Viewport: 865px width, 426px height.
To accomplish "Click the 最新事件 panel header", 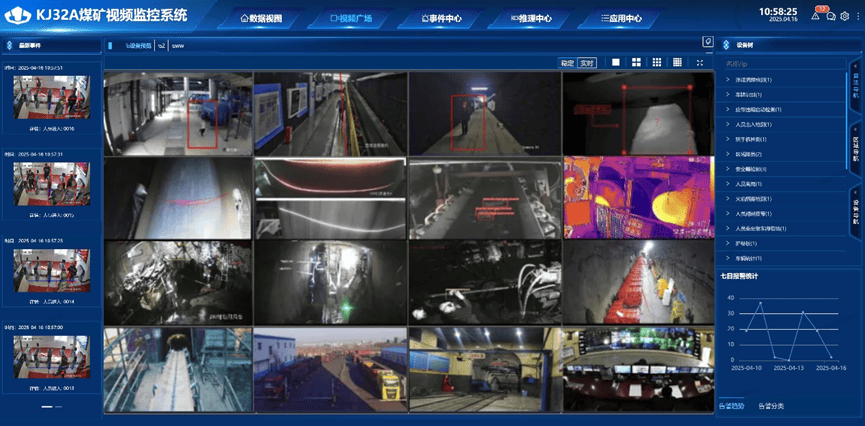I will point(30,45).
